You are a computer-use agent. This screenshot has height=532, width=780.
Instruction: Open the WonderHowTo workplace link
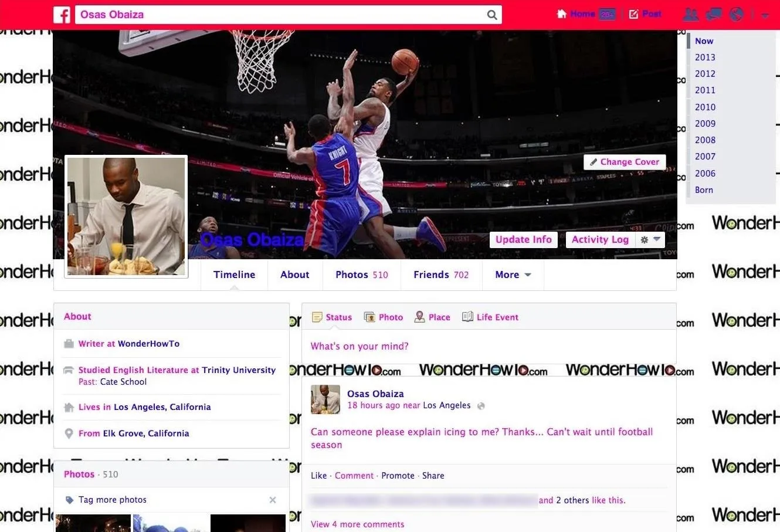[x=148, y=344]
